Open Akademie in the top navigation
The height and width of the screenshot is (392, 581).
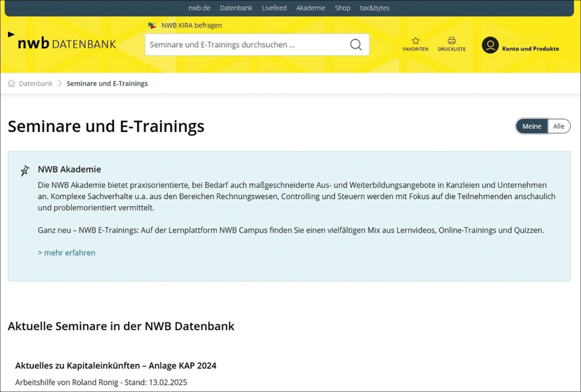click(x=310, y=8)
